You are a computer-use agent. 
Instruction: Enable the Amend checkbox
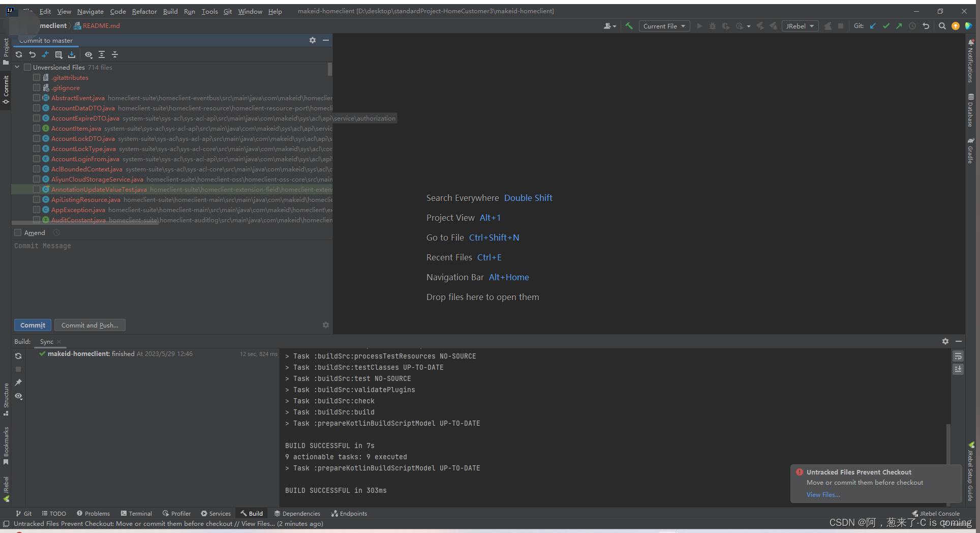pos(18,232)
